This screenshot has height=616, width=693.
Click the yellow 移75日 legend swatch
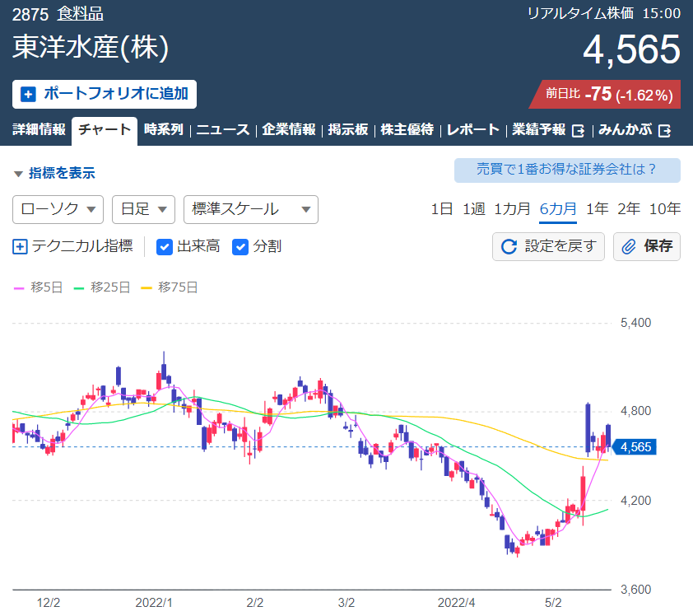147,288
